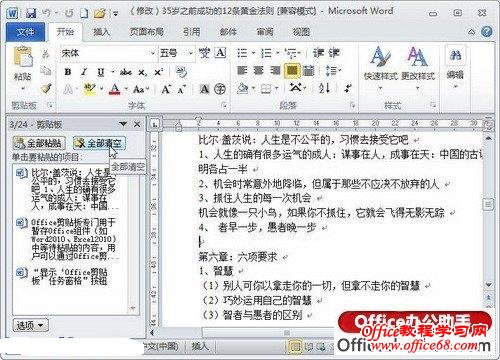Image resolution: width=500 pixels, height=360 pixels.
Task: Click the phonetic guide icon
Action: [204, 53]
